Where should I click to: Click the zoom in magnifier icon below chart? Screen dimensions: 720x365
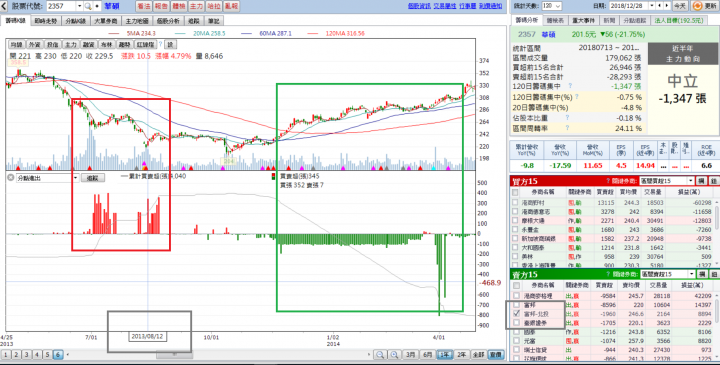pos(394,354)
